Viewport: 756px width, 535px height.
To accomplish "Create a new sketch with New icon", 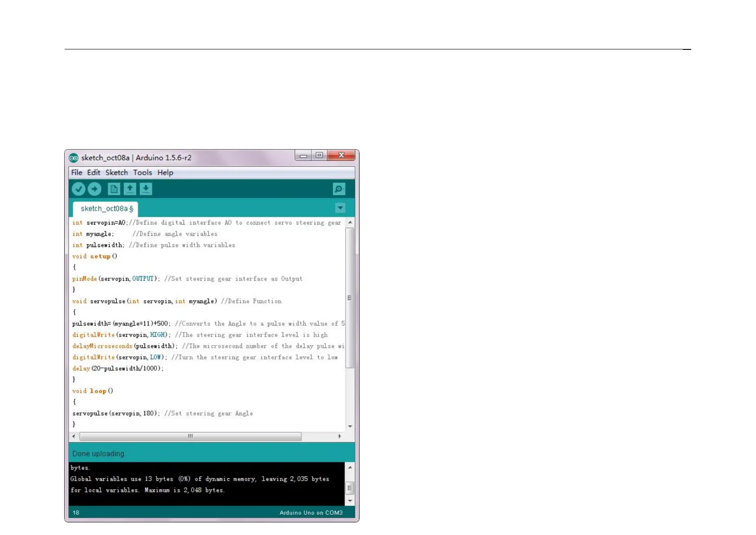I will coord(114,189).
